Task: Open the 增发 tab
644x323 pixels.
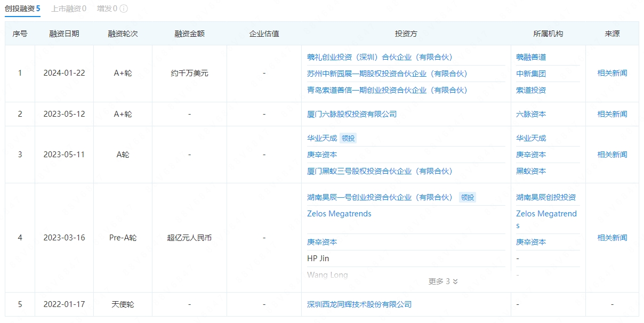Action: 107,9
